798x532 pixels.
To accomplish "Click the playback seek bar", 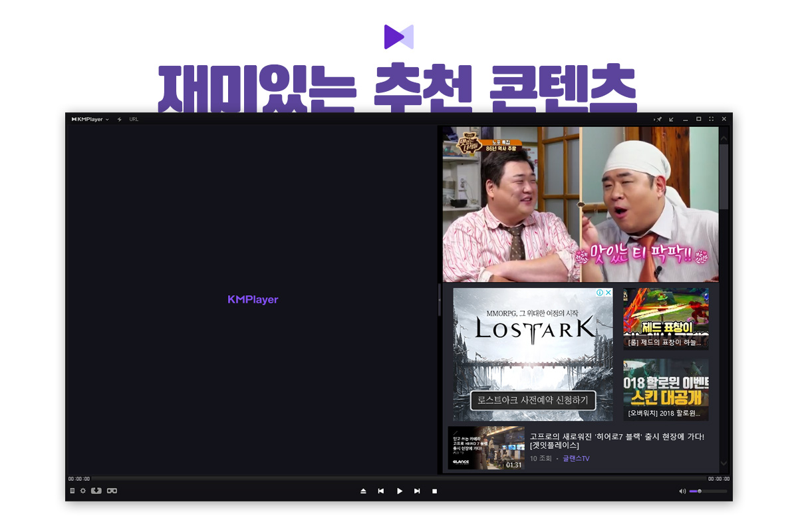I will point(398,478).
